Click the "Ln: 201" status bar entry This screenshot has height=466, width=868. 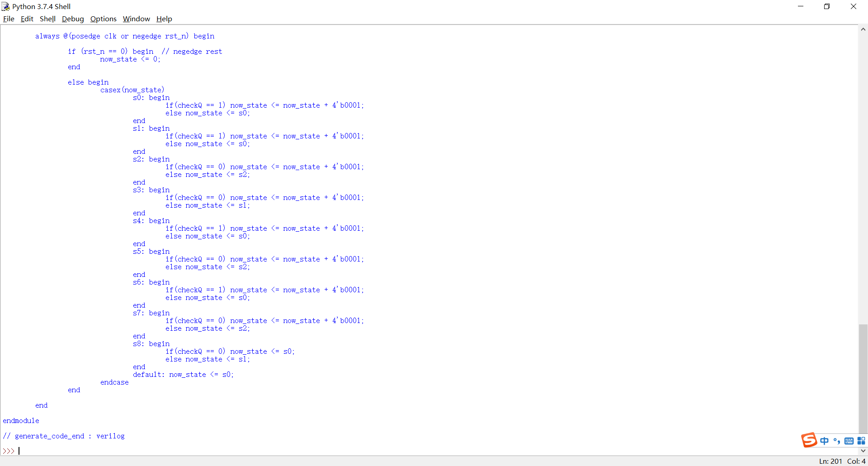(830, 461)
